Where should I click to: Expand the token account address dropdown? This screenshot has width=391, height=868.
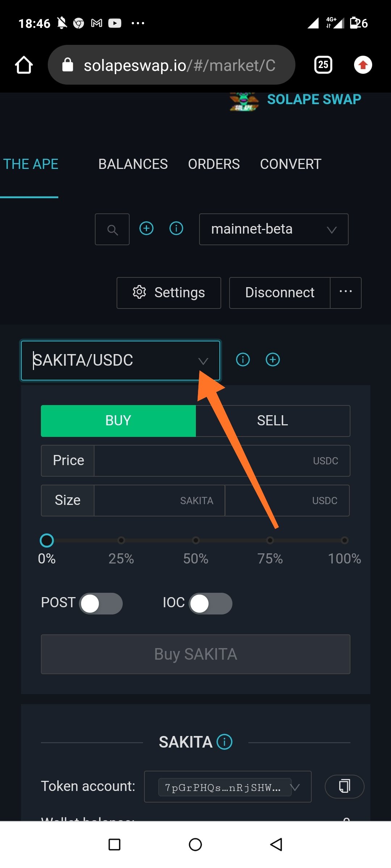(228, 787)
